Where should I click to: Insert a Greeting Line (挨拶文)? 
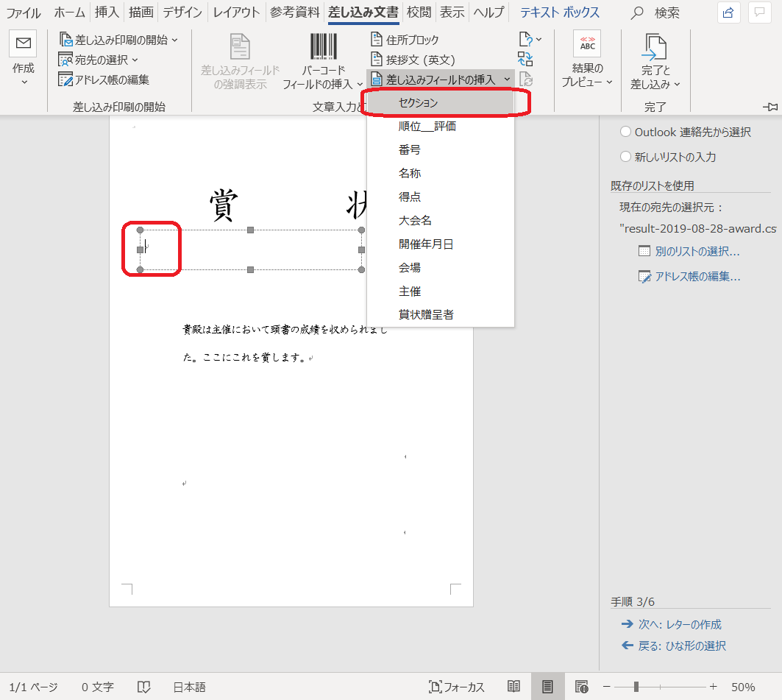click(x=413, y=60)
